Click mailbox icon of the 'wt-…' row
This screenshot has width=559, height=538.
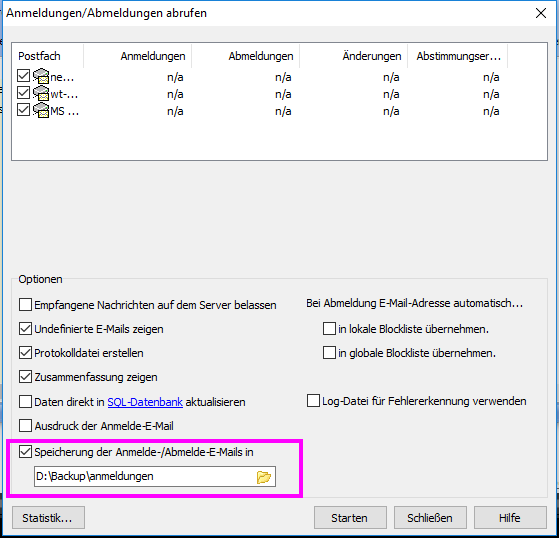[41, 93]
